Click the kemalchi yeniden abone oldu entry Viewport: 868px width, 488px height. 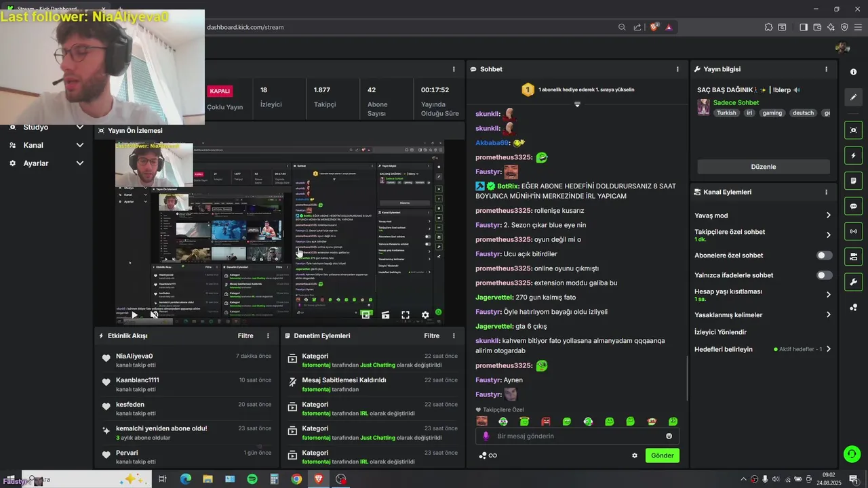(x=187, y=432)
